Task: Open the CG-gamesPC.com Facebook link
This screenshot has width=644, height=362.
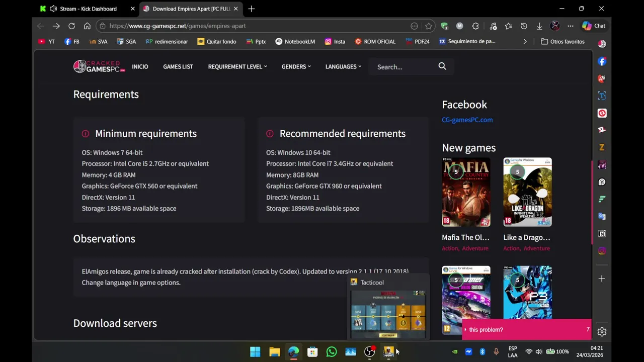Action: 467,120
